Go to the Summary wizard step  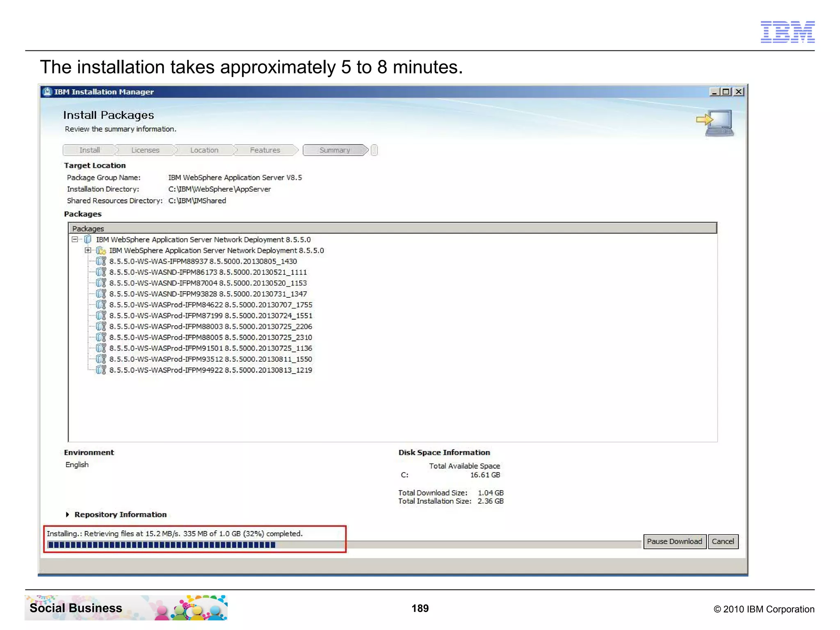click(335, 150)
